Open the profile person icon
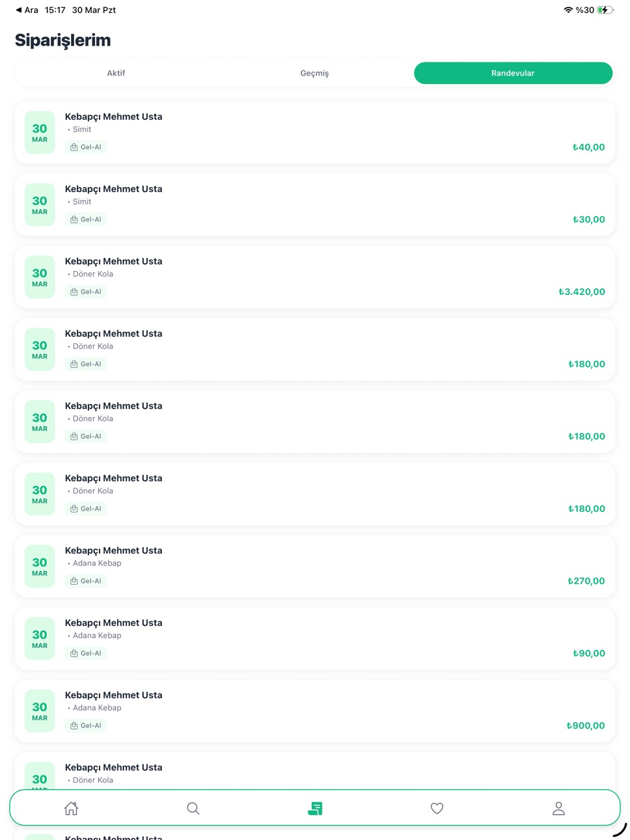 (558, 808)
